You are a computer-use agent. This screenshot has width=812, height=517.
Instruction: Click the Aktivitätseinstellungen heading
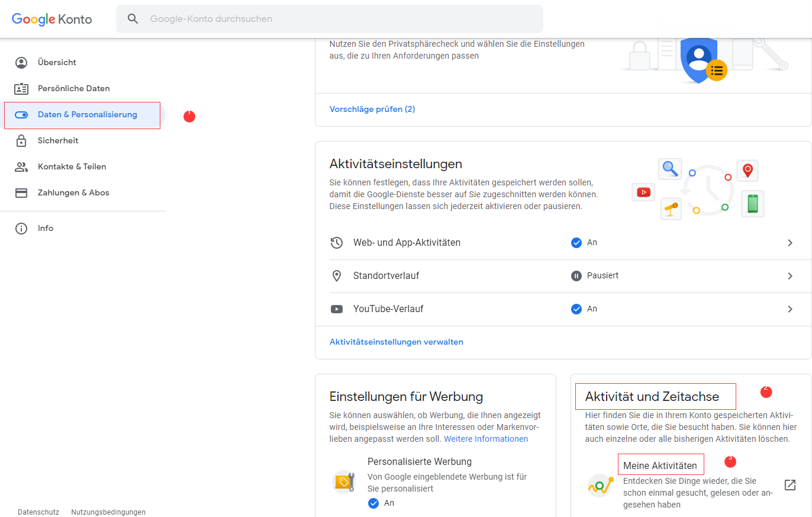click(x=396, y=163)
